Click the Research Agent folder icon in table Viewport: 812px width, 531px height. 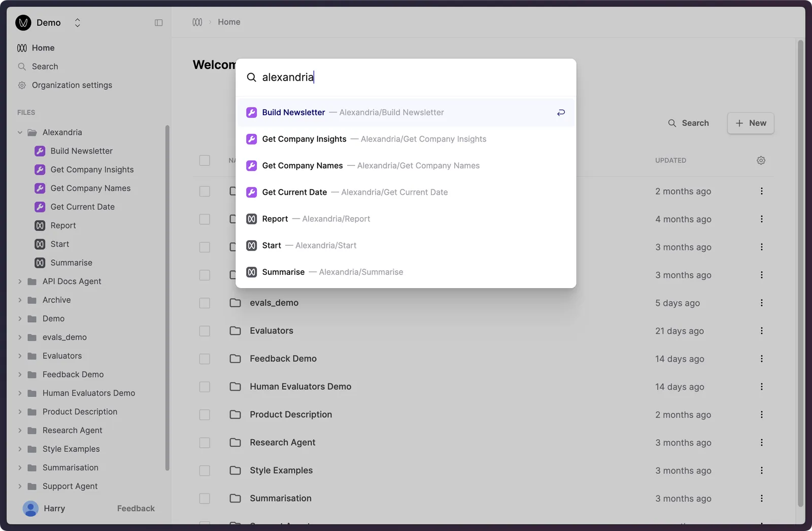coord(235,442)
